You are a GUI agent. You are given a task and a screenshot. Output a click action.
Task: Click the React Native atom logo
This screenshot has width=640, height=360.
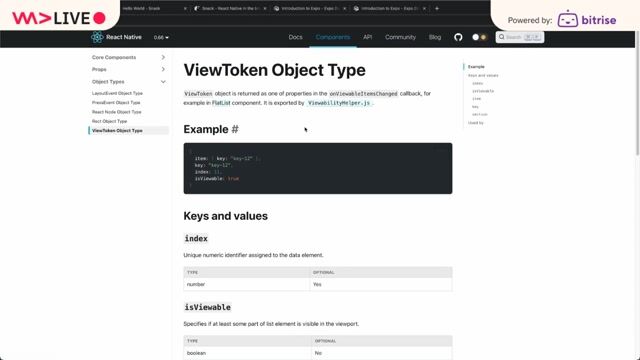pyautogui.click(x=97, y=37)
